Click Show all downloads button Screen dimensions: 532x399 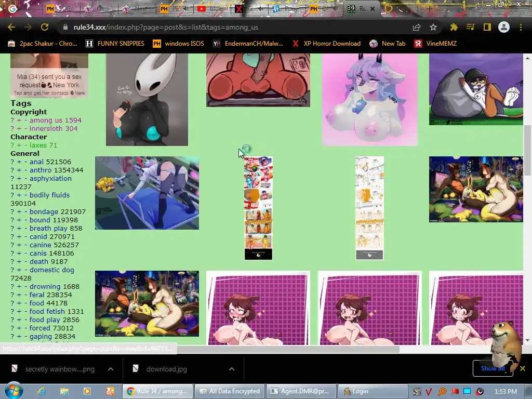pos(493,368)
